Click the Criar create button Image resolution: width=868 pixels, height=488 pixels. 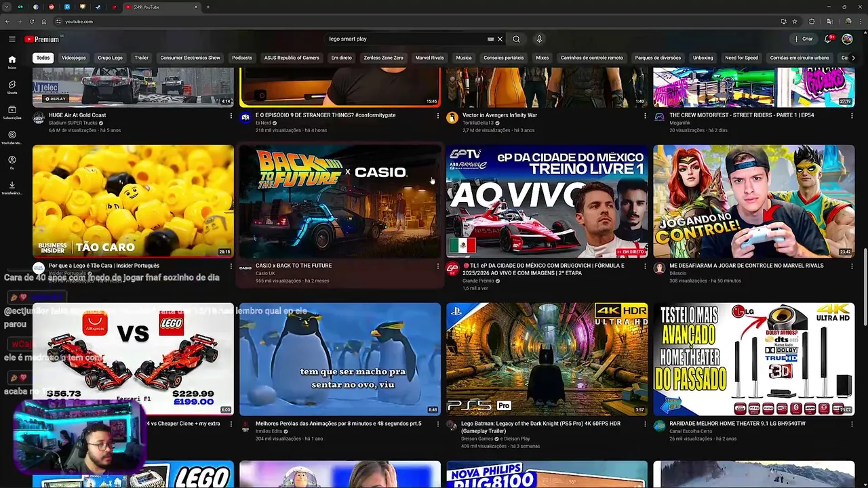point(803,39)
